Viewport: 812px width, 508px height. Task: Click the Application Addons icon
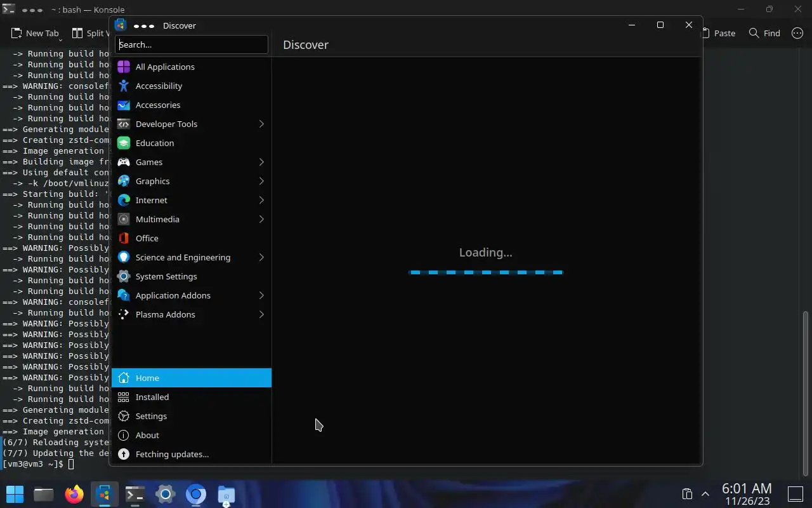(x=124, y=295)
